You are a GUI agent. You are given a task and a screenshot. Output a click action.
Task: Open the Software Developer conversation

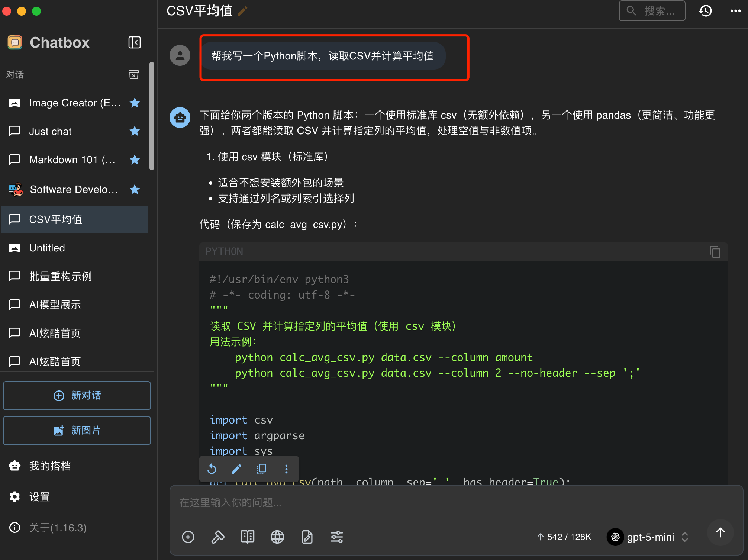coord(75,189)
